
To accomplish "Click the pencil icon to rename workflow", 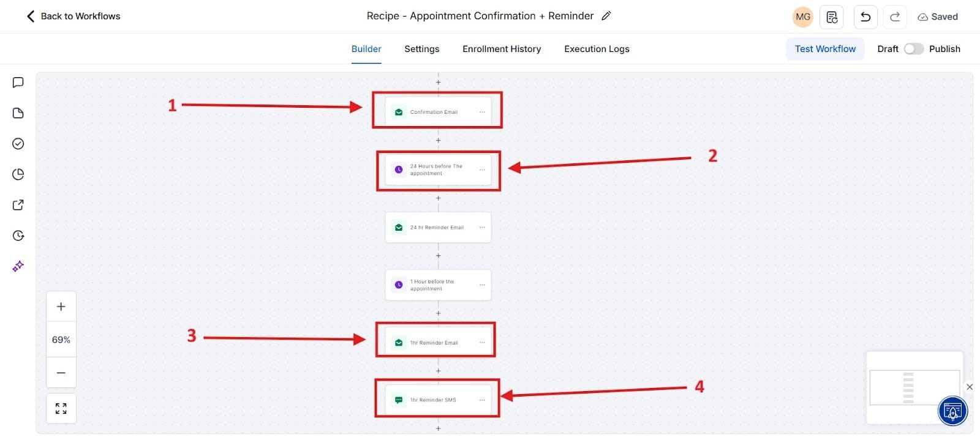I will point(606,16).
